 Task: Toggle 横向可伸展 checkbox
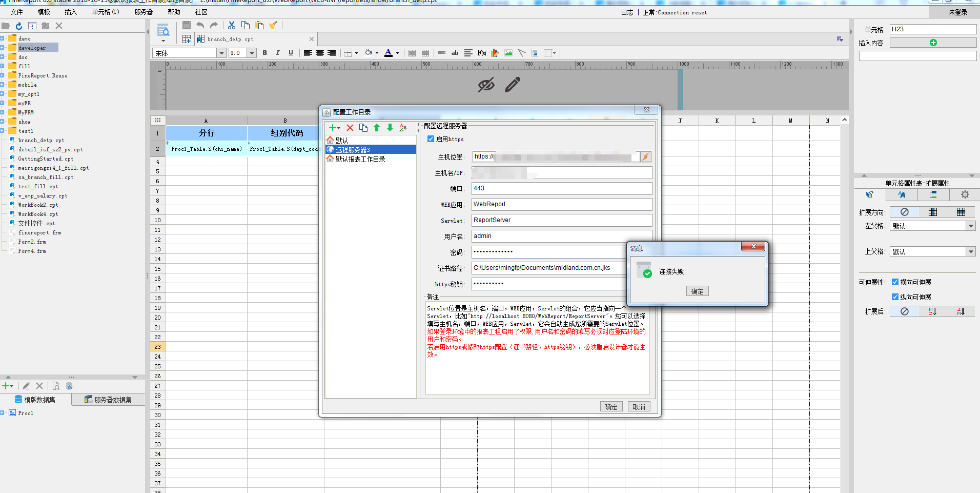point(895,282)
